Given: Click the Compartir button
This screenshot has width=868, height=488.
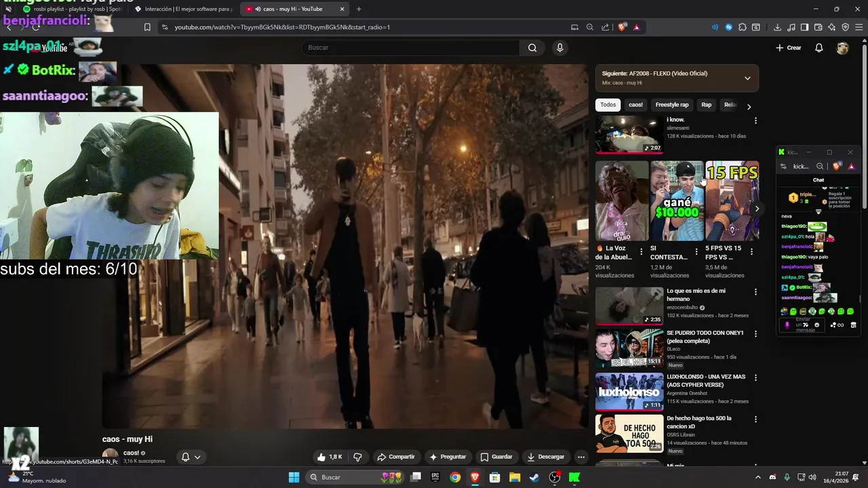Looking at the screenshot, I should click(396, 457).
